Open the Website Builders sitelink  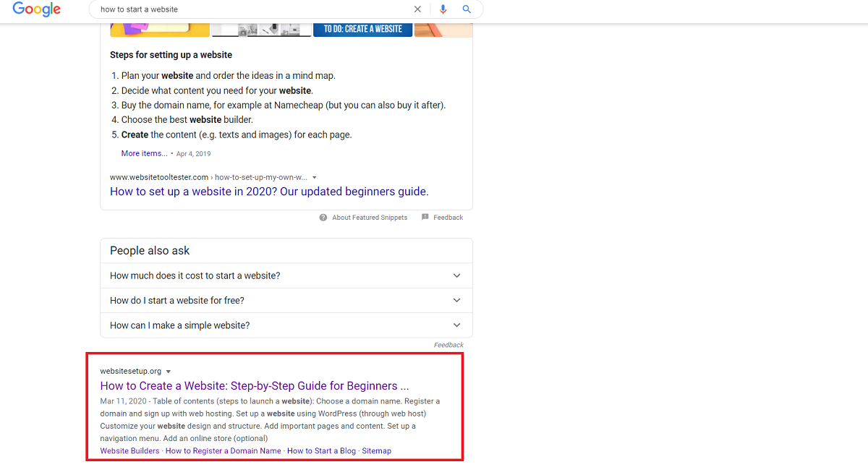click(129, 450)
